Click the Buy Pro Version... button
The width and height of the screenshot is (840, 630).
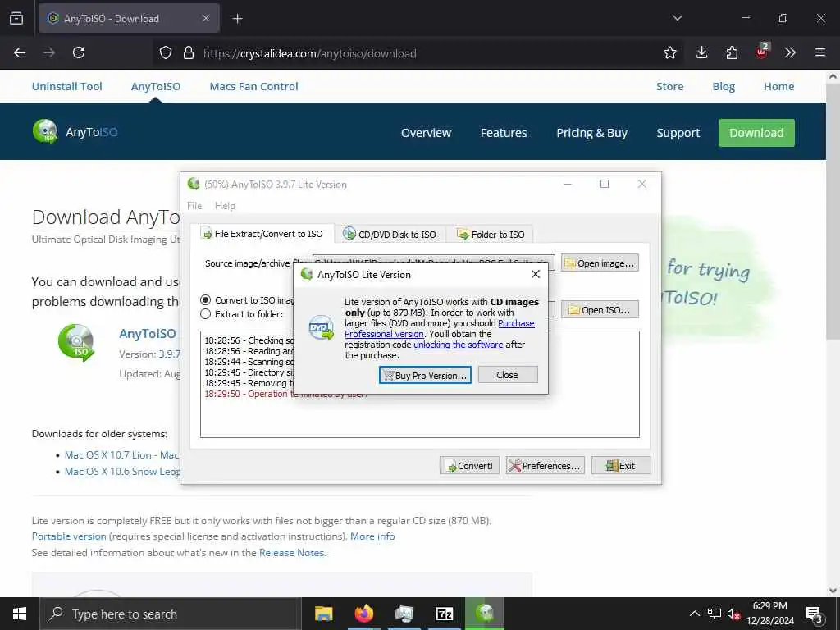(426, 375)
